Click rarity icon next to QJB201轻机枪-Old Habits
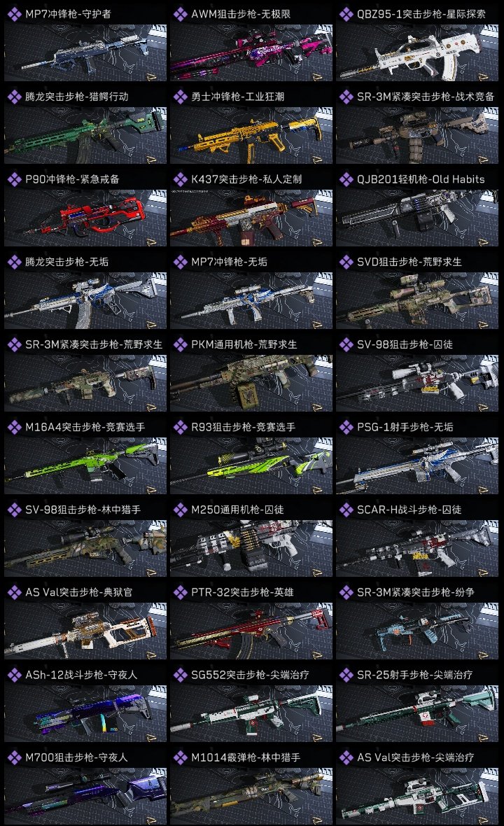Screen dimensions: 504x826 tap(346, 180)
